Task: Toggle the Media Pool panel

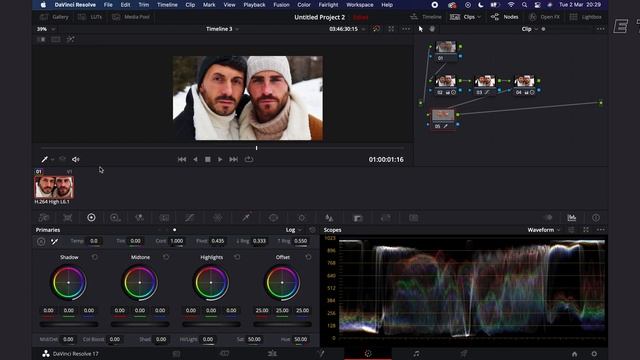Action: click(x=131, y=17)
